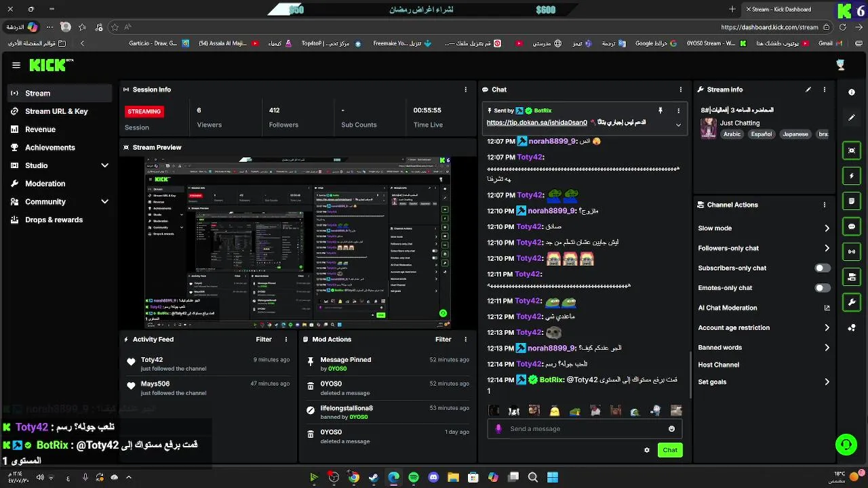Open the hamburger sidebar menu
Screen dimensions: 868x488
[x=16, y=65]
